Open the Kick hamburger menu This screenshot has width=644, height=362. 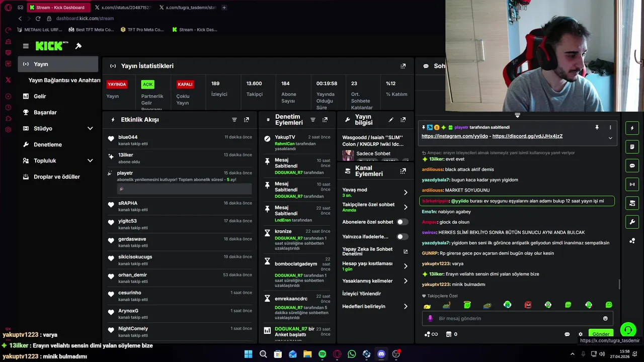[x=26, y=46]
